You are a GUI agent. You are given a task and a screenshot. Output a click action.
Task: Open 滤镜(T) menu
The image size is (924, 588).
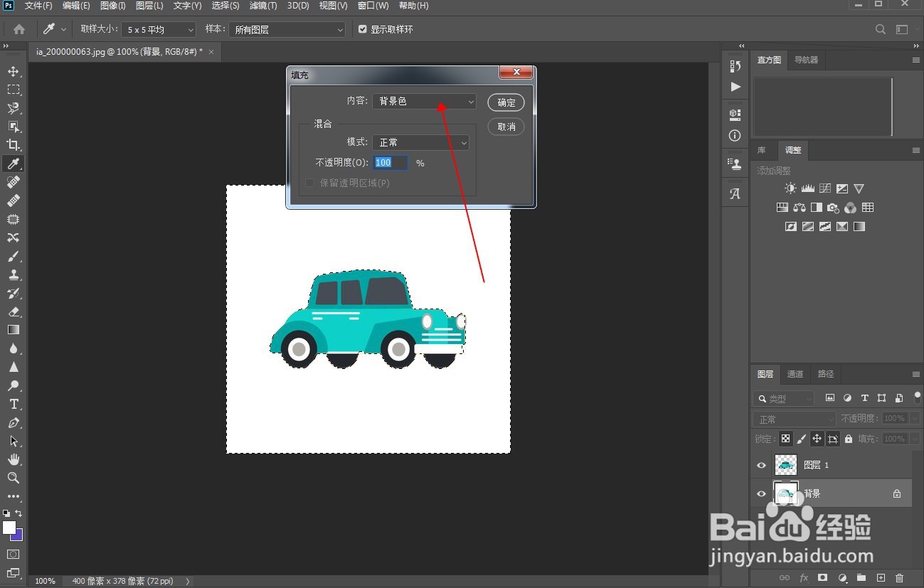click(x=263, y=6)
